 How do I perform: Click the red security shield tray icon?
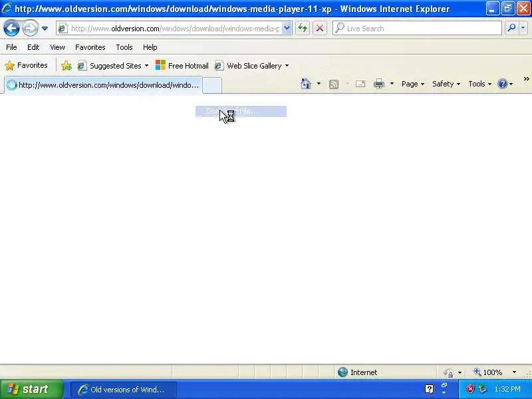[x=470, y=389]
